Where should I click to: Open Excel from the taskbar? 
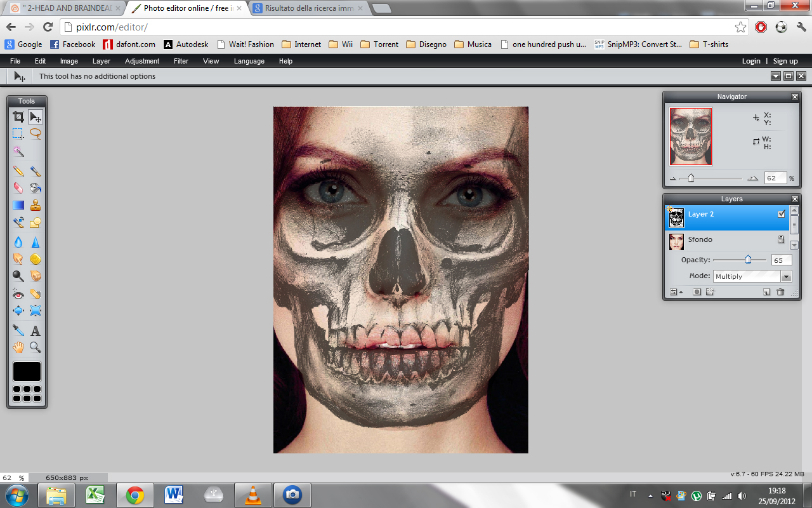pyautogui.click(x=95, y=495)
